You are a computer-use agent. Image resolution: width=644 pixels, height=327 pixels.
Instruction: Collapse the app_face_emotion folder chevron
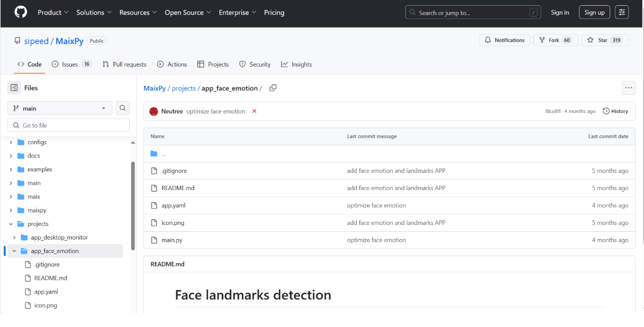tap(14, 251)
